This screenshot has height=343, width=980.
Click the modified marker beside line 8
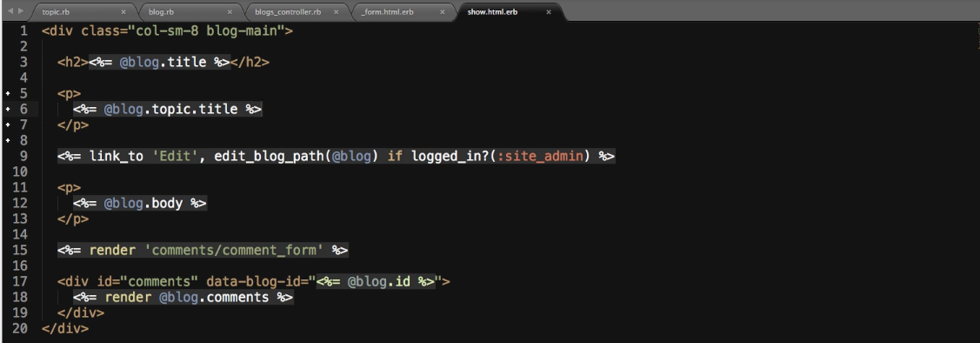(8, 140)
